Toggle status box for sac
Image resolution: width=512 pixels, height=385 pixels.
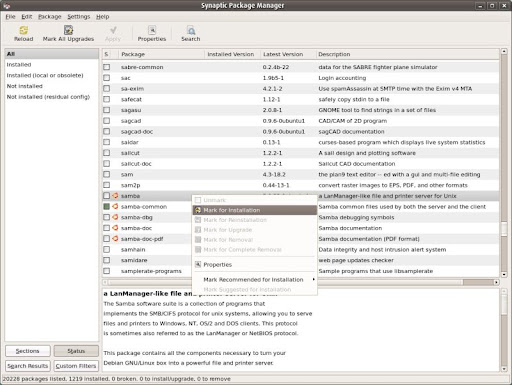pos(107,78)
